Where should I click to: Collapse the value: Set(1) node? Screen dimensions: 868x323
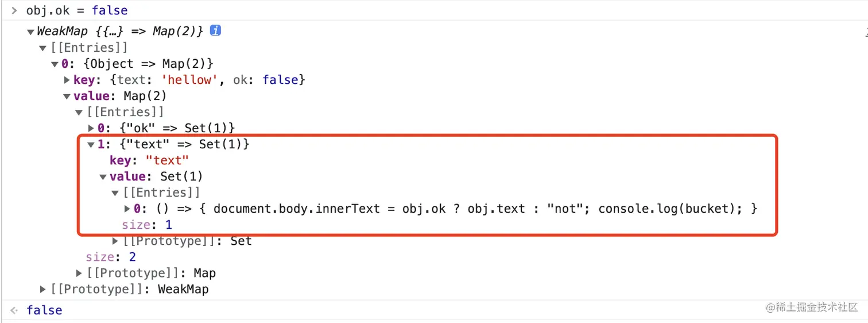point(103,176)
